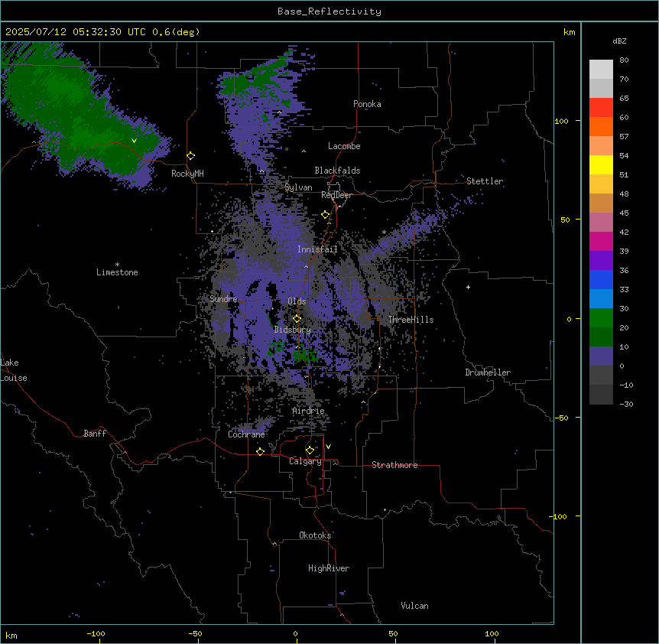
Task: Click the blue 36 dBZ legend swatch
Action: 601,279
